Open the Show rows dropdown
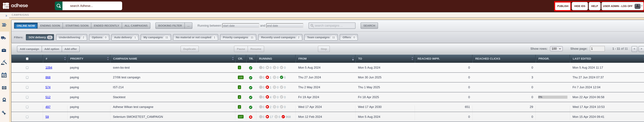This screenshot has height=122, width=644. (x=556, y=49)
